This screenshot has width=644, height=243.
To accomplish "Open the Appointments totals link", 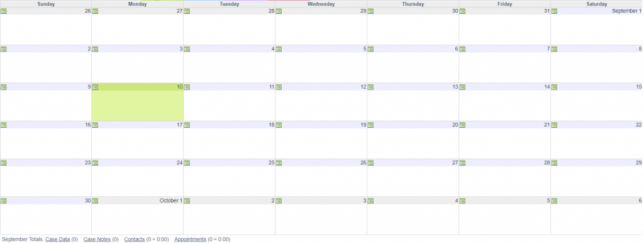I will pos(190,239).
